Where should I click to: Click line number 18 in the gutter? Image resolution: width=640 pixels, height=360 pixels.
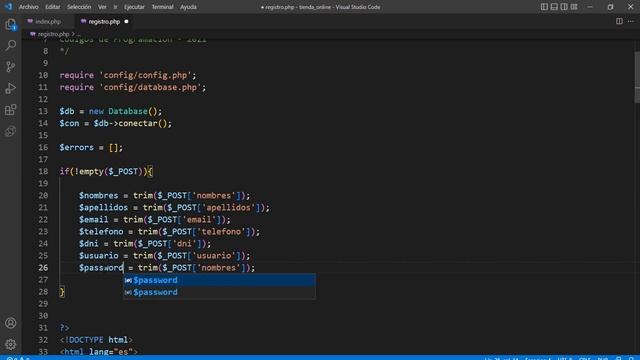pyautogui.click(x=43, y=171)
